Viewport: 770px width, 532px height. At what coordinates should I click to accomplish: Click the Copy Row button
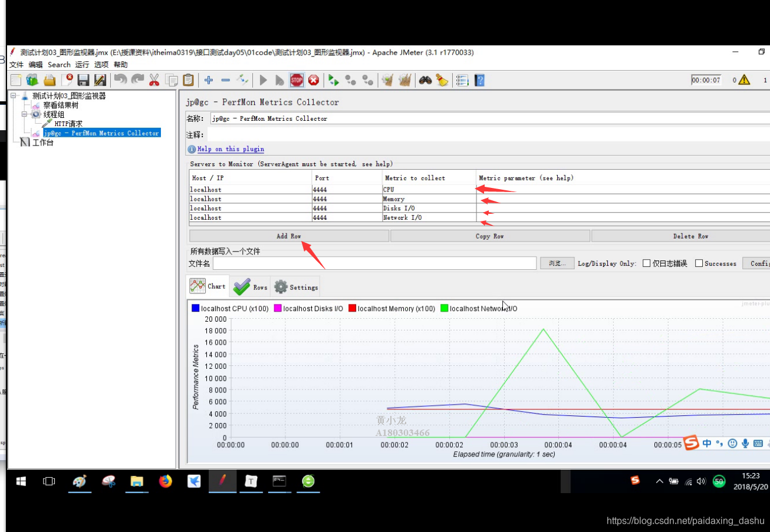click(x=490, y=236)
